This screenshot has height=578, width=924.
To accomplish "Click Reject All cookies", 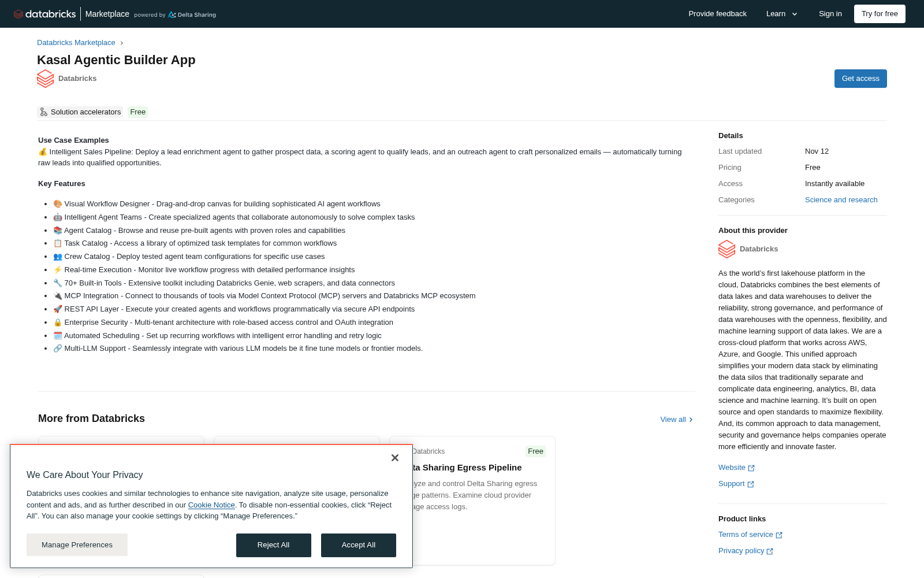I will click(x=274, y=545).
